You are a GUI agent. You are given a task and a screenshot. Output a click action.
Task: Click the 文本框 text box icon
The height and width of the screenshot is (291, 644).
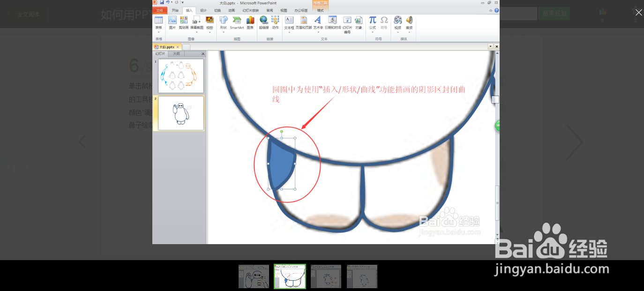point(289,20)
